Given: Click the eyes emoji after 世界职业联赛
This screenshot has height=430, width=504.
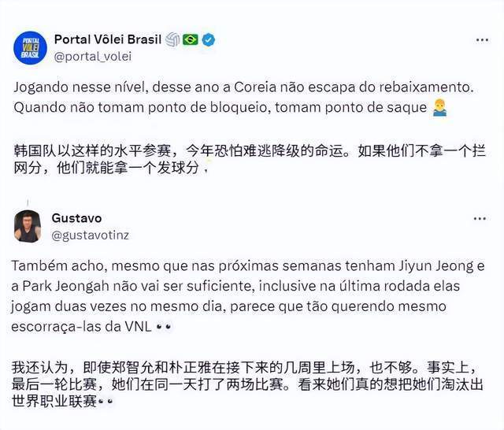Looking at the screenshot, I should 105,402.
